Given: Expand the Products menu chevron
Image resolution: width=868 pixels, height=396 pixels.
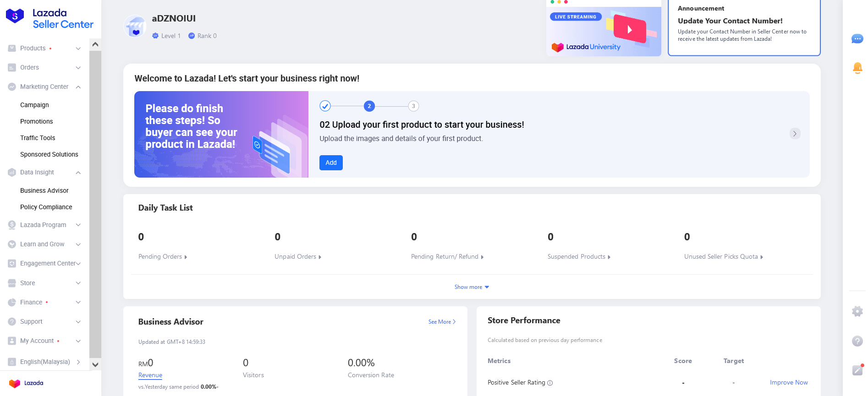Looking at the screenshot, I should click(x=78, y=49).
